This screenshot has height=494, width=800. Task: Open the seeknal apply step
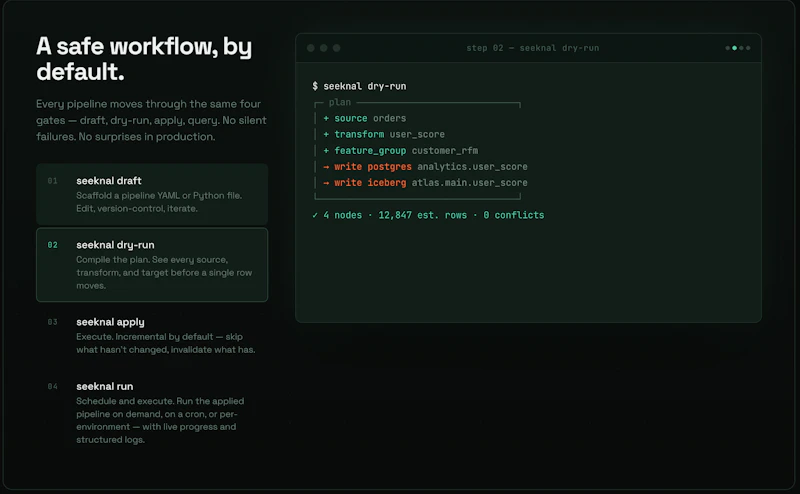point(152,336)
